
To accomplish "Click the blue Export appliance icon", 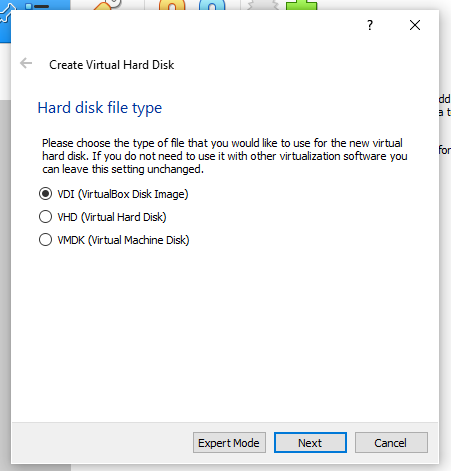I will 212,5.
